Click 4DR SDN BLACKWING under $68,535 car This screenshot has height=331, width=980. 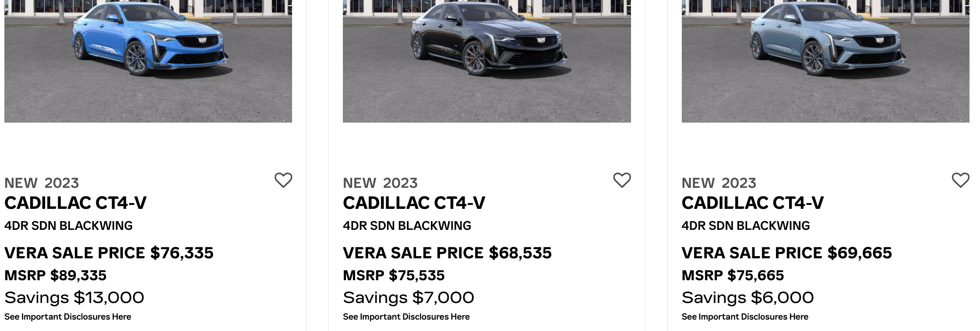pyautogui.click(x=407, y=226)
